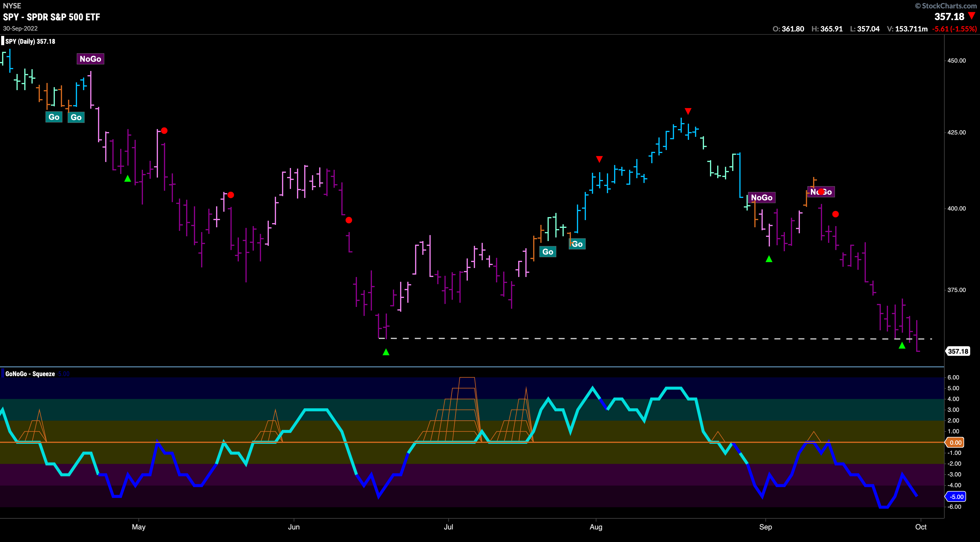The height and width of the screenshot is (542, 980).
Task: Click the volume value V: 153.711m
Action: 907,29
